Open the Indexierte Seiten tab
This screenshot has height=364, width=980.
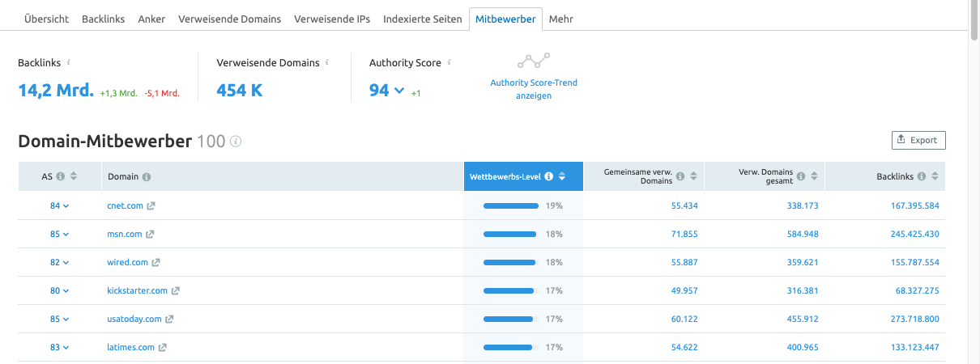click(x=423, y=19)
